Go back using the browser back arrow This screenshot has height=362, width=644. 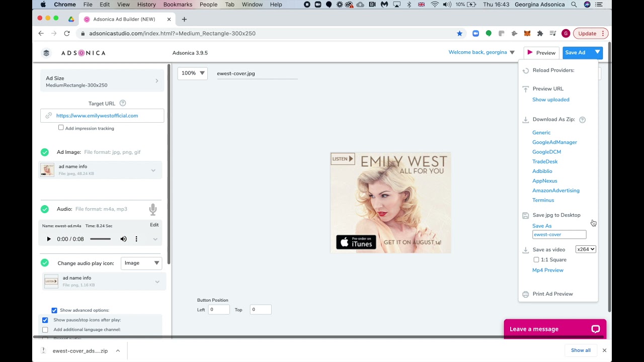click(x=41, y=33)
